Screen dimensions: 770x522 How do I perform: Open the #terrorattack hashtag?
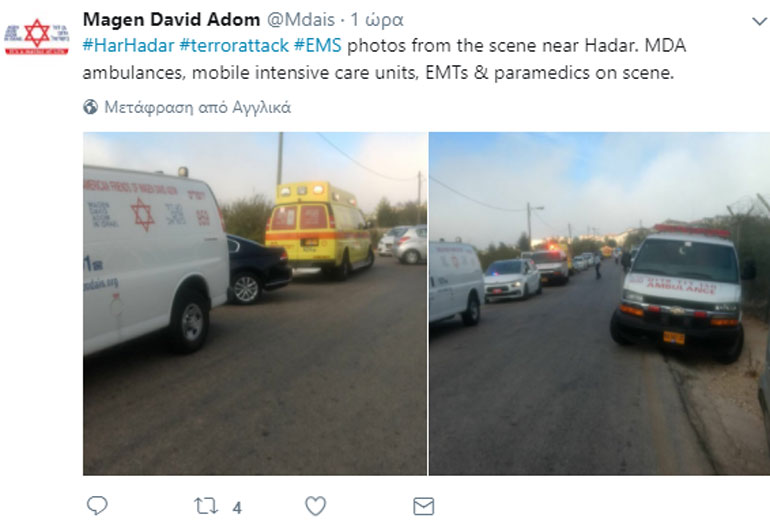(234, 46)
